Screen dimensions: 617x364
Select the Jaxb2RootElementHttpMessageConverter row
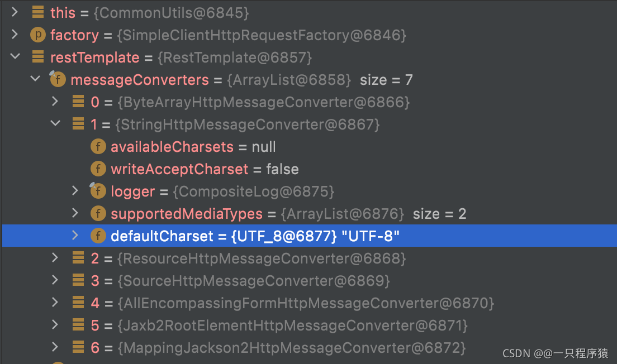[224, 325]
